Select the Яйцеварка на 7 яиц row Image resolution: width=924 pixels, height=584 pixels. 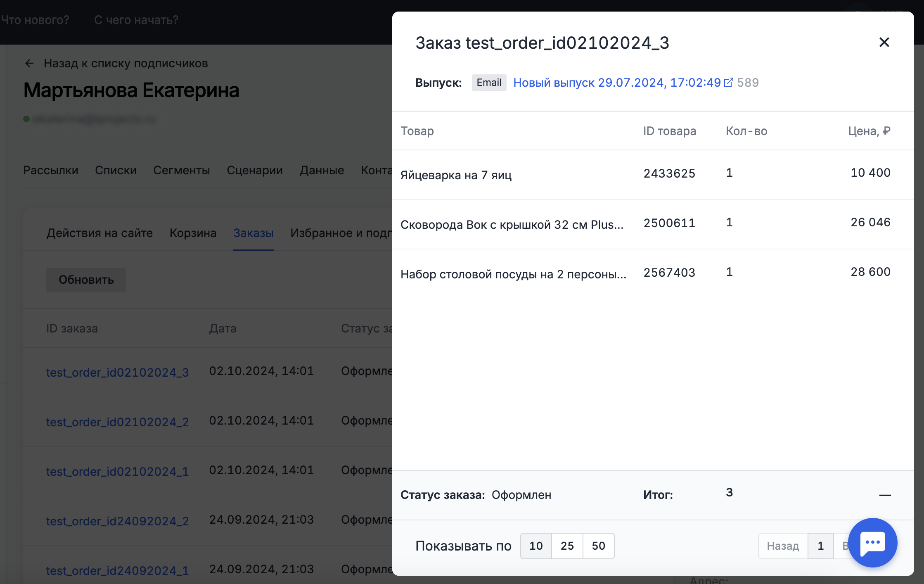(x=456, y=175)
